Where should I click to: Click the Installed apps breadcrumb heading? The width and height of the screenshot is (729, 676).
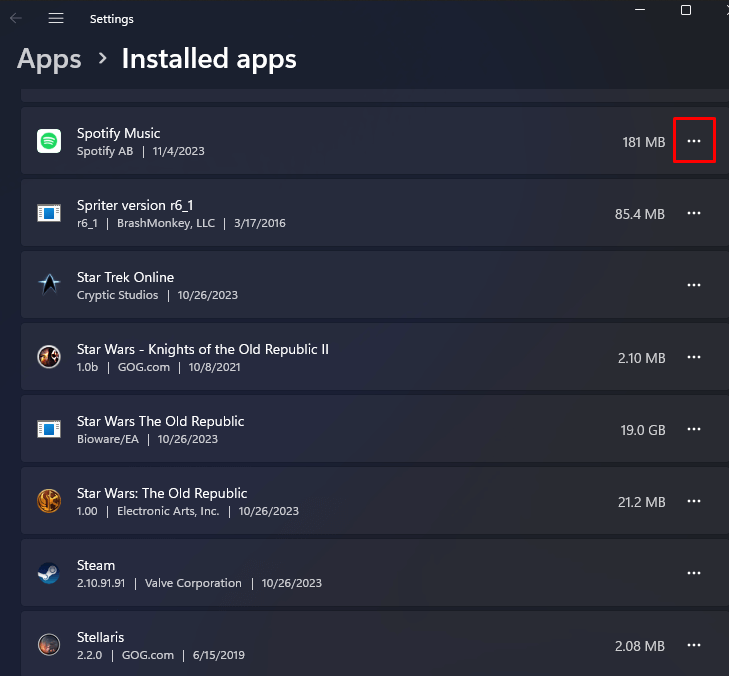click(x=209, y=59)
